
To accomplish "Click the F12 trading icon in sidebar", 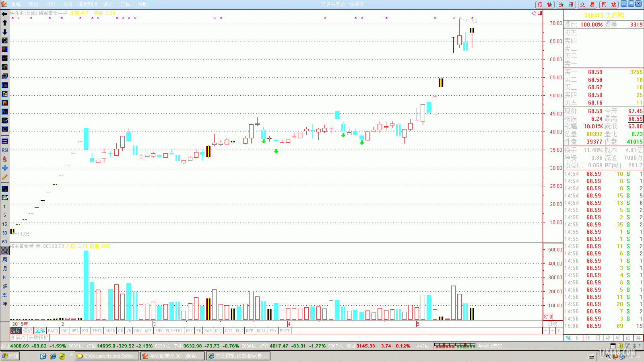I will click(x=4, y=111).
